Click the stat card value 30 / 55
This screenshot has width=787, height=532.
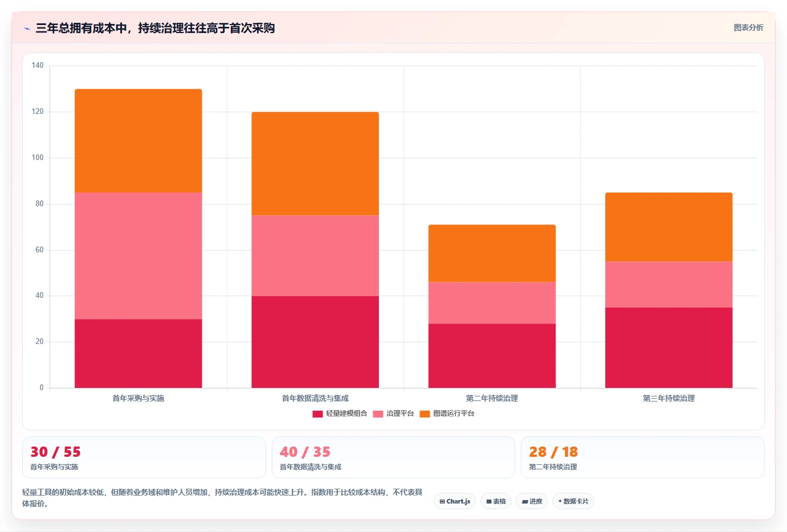coord(56,452)
